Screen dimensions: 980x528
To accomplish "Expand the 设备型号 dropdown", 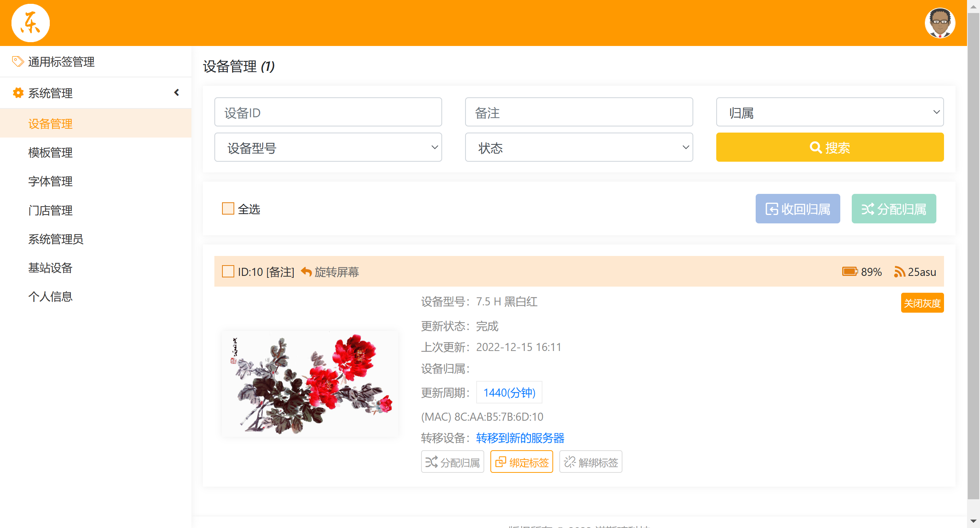I will pyautogui.click(x=328, y=148).
